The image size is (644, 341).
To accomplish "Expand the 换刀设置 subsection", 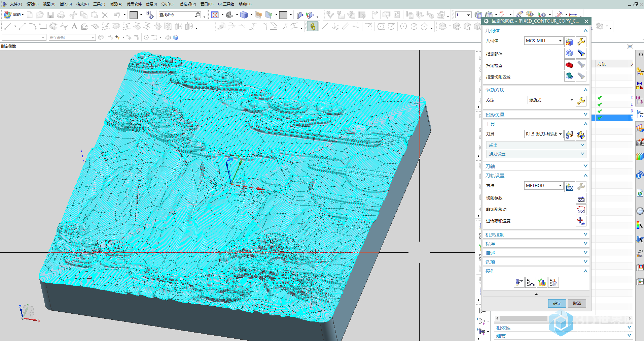I will [536, 154].
